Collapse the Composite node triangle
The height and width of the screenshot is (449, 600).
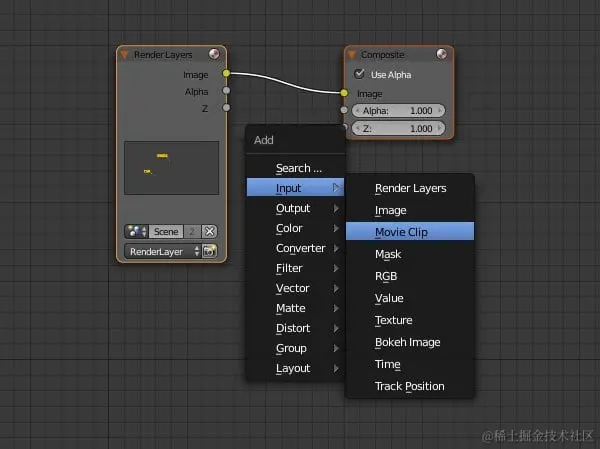352,55
